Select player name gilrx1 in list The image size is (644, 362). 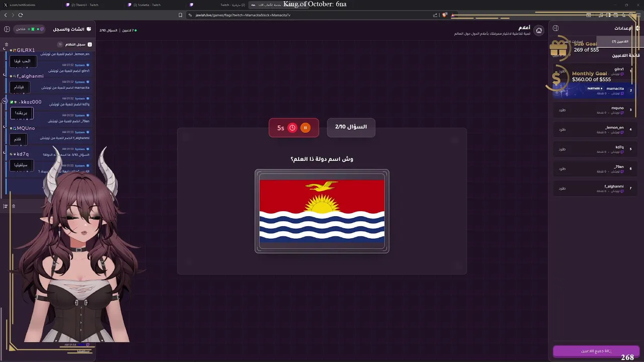tap(619, 69)
